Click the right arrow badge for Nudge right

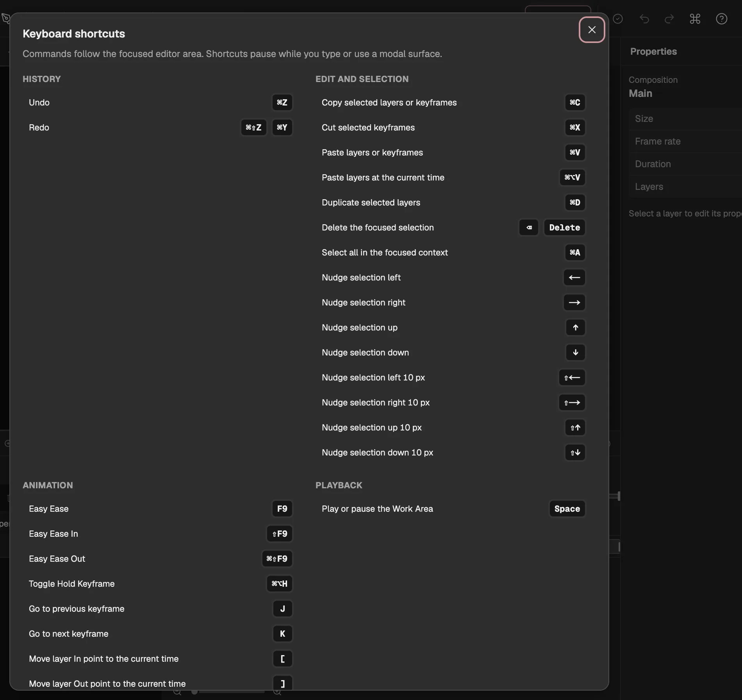[x=574, y=302]
